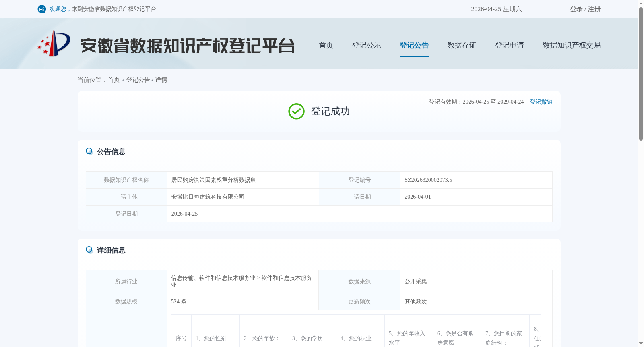Click the 数据来源 label cell
Screen dimensions: 644x347
(359, 282)
